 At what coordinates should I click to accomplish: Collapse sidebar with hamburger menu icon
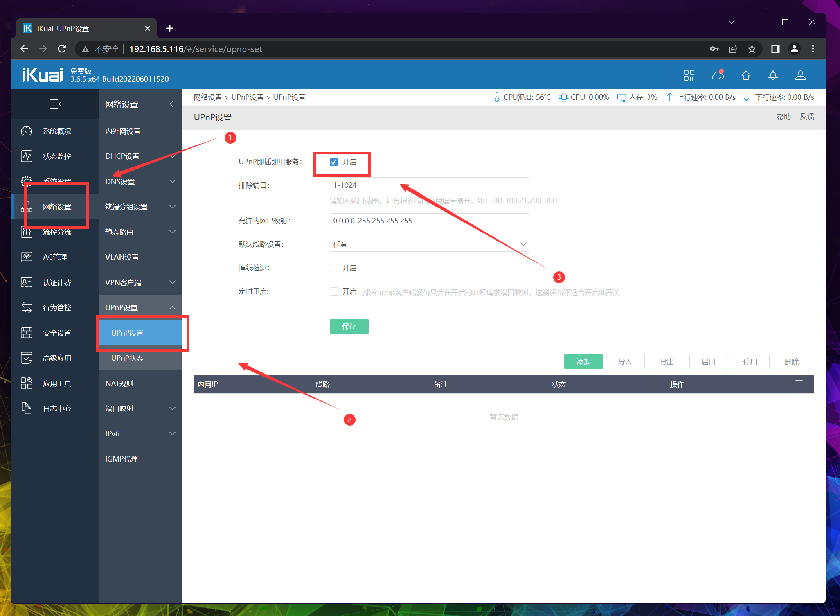pyautogui.click(x=55, y=104)
